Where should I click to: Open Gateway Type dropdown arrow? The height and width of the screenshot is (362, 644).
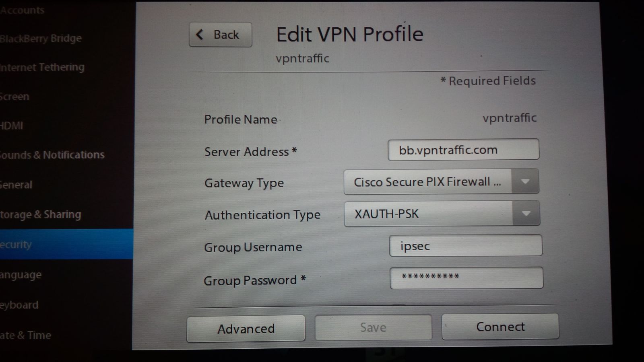click(x=525, y=182)
